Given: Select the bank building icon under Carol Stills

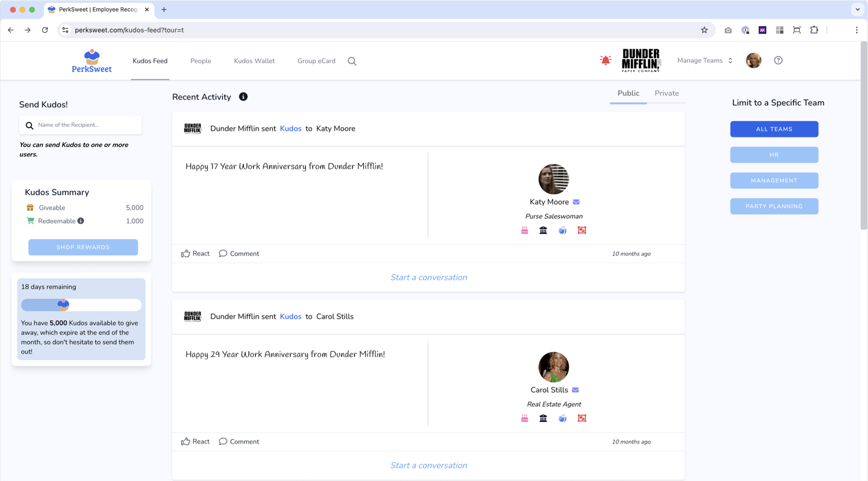Looking at the screenshot, I should pyautogui.click(x=543, y=418).
